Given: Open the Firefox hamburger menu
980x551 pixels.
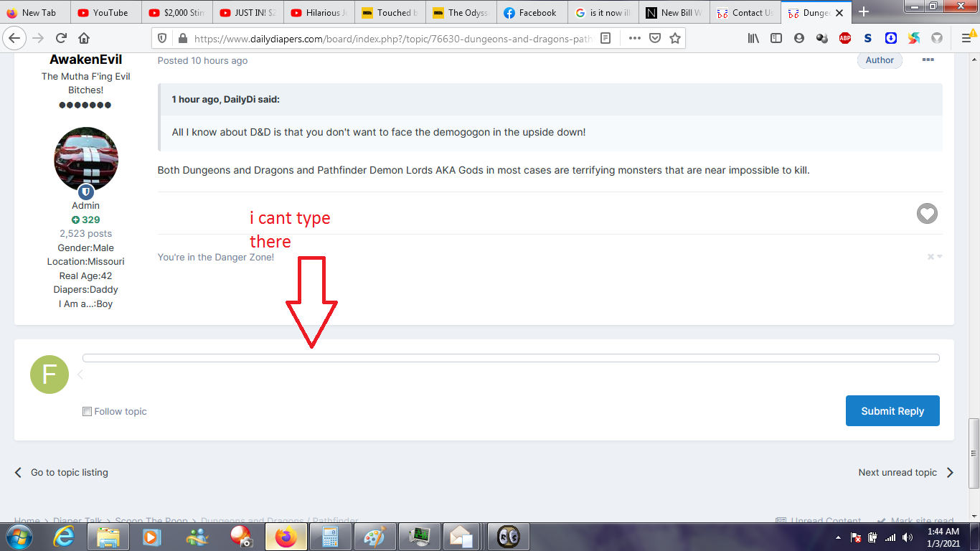Looking at the screenshot, I should click(966, 38).
